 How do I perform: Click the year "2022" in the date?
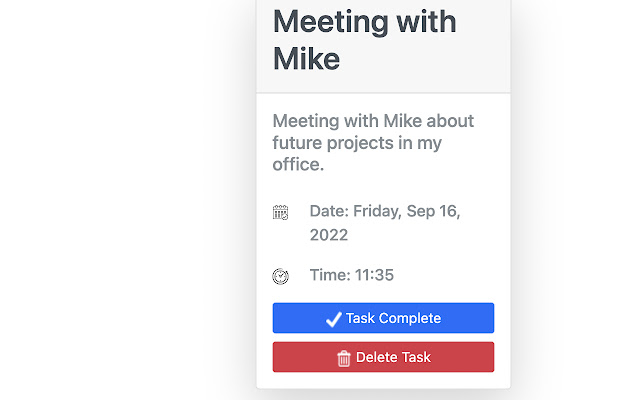click(x=329, y=235)
